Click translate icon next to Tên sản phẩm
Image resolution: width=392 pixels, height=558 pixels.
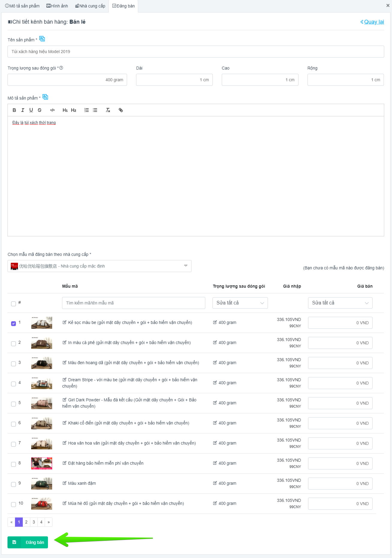42,39
